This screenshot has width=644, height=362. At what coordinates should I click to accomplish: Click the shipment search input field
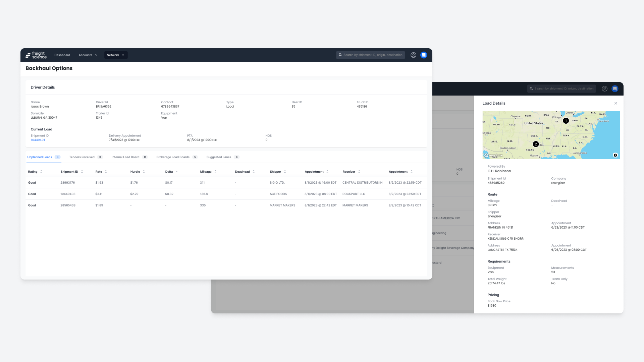tap(371, 55)
